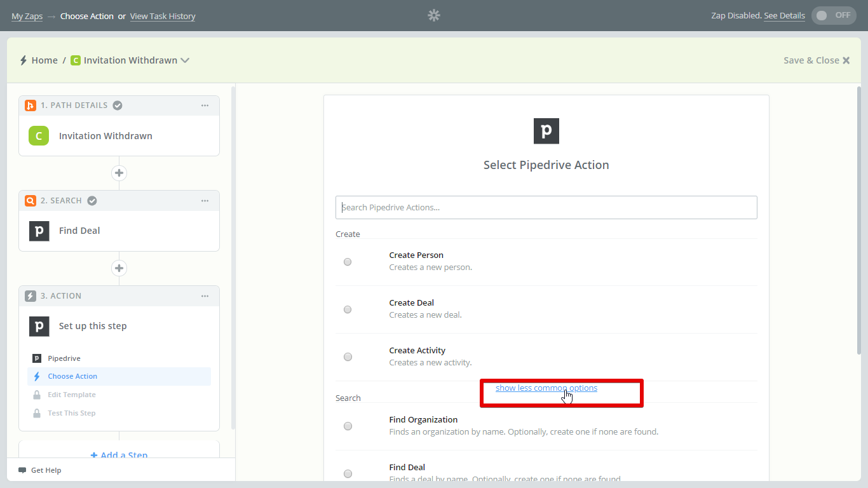Click the lock icon next to Edit Template
The height and width of the screenshot is (488, 868).
click(x=37, y=395)
